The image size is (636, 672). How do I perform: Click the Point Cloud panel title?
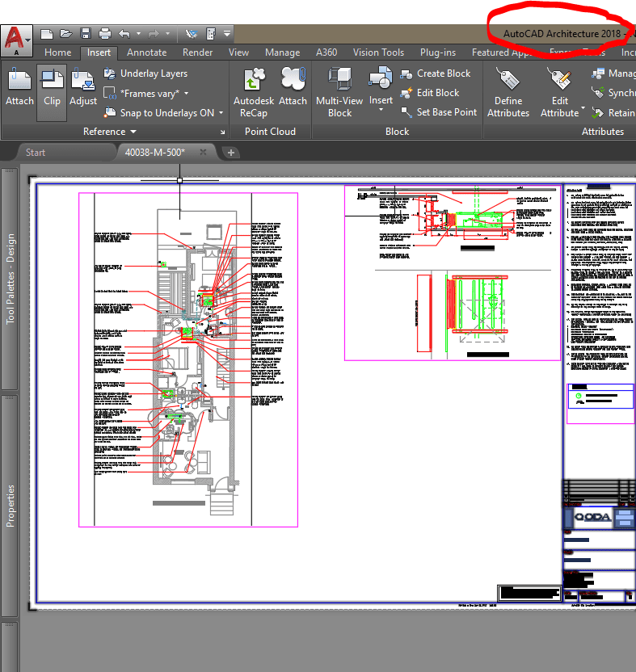(270, 132)
